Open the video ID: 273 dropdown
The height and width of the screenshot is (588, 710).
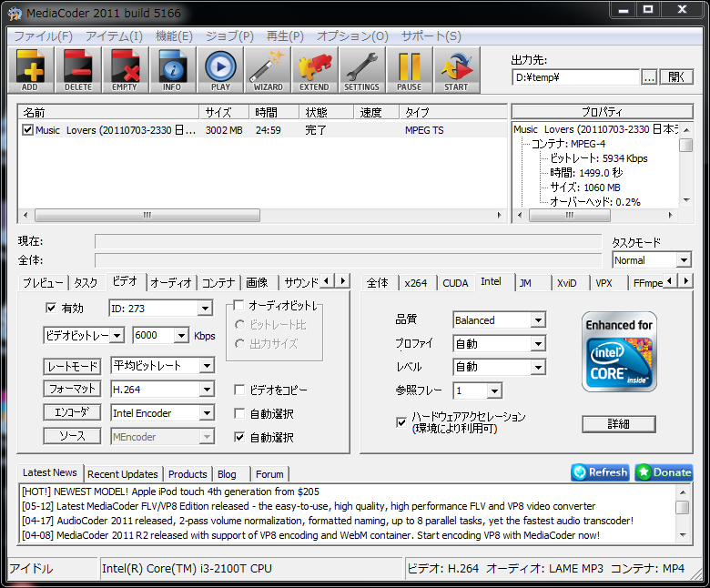(205, 309)
